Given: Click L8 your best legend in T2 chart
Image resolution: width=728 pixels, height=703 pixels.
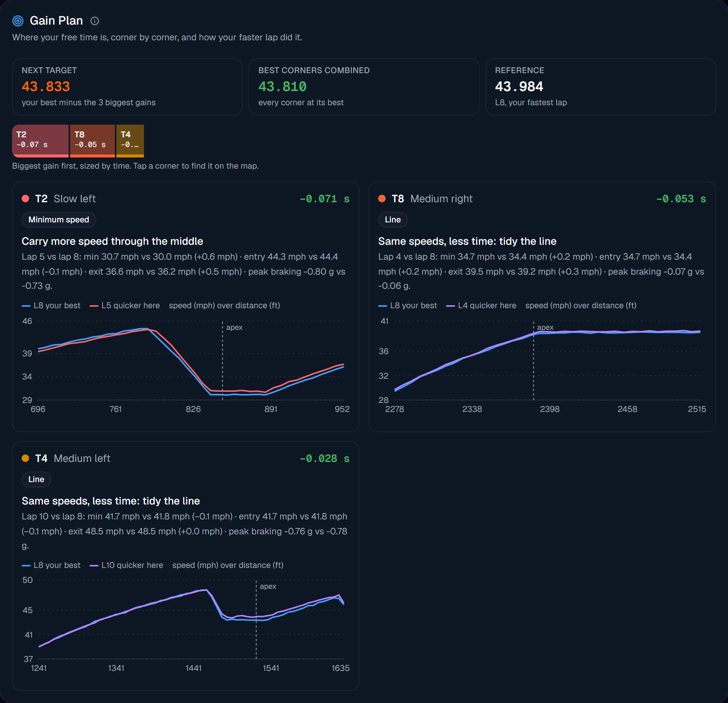Looking at the screenshot, I should pos(51,305).
